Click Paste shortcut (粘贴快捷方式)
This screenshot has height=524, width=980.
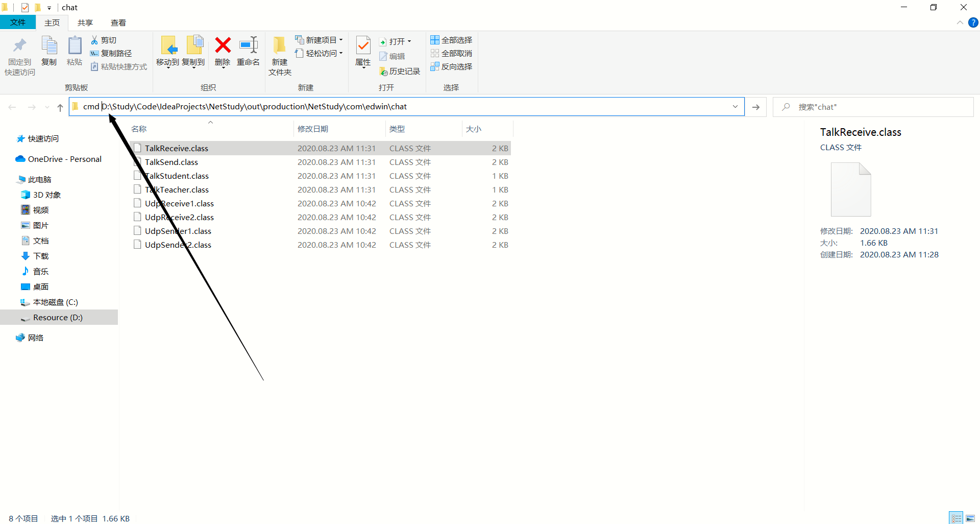119,66
